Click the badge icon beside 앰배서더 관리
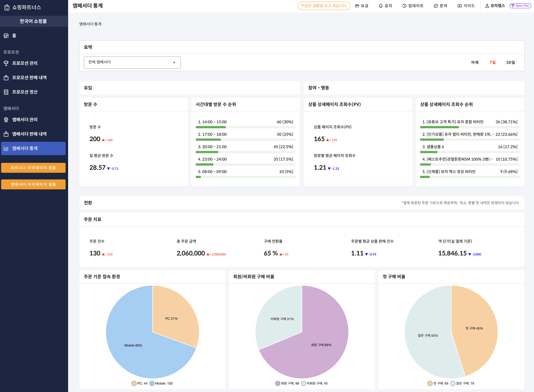 (x=6, y=120)
